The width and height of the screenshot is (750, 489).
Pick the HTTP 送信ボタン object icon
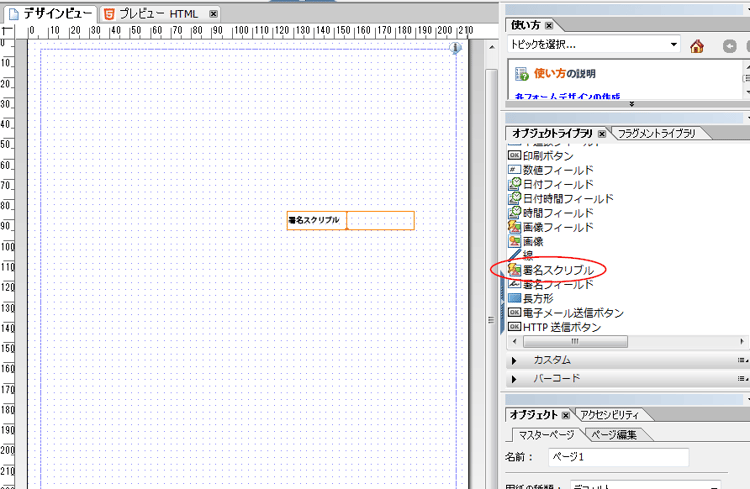[x=514, y=327]
